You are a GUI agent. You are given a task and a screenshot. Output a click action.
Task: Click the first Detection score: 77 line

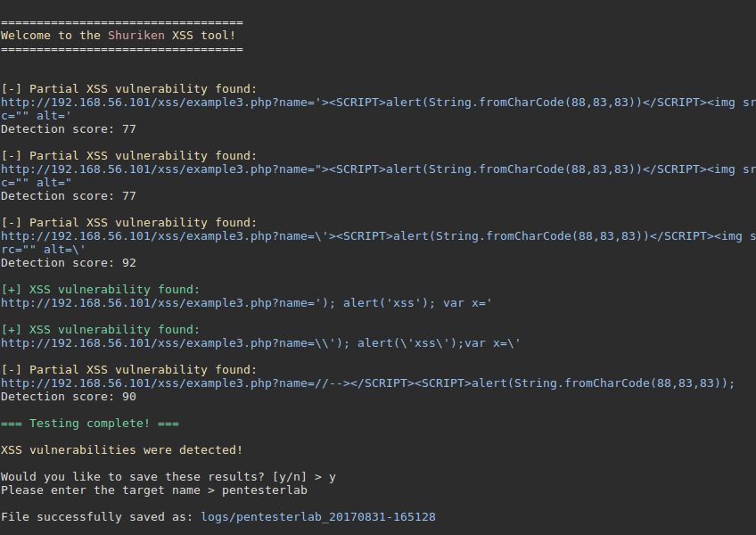tap(69, 129)
